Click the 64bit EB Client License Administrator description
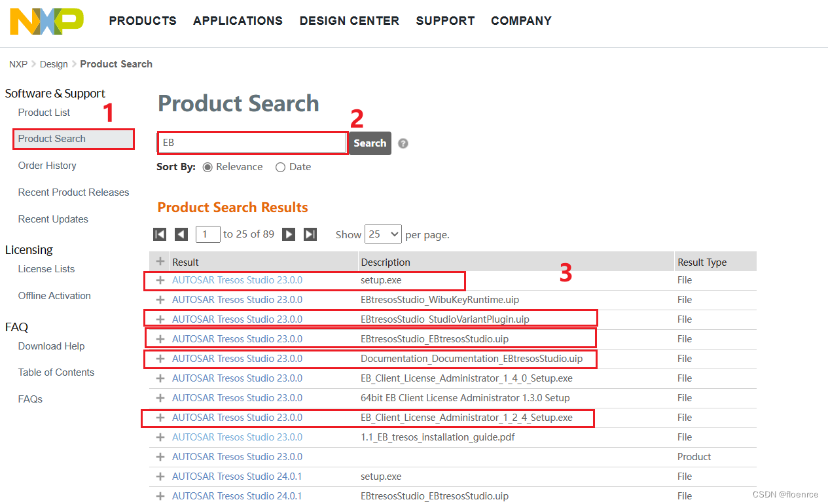The image size is (828, 504). coord(465,398)
